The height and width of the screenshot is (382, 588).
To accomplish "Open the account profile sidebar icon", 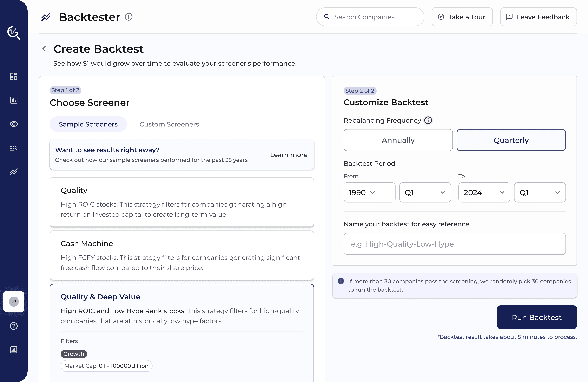I will 14,350.
